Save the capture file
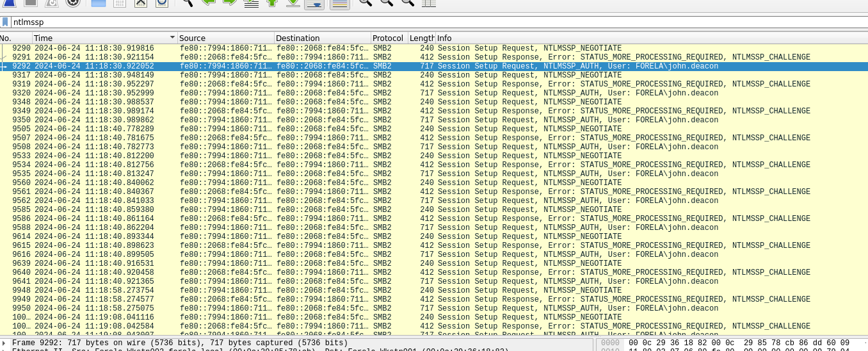868x351 pixels. click(x=120, y=3)
